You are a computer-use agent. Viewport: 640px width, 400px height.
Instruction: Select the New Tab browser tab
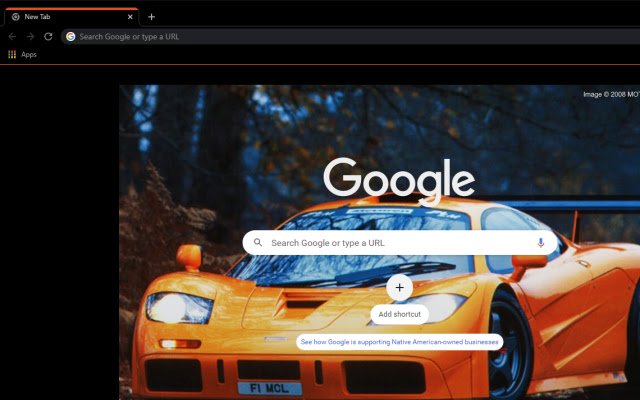click(72, 17)
